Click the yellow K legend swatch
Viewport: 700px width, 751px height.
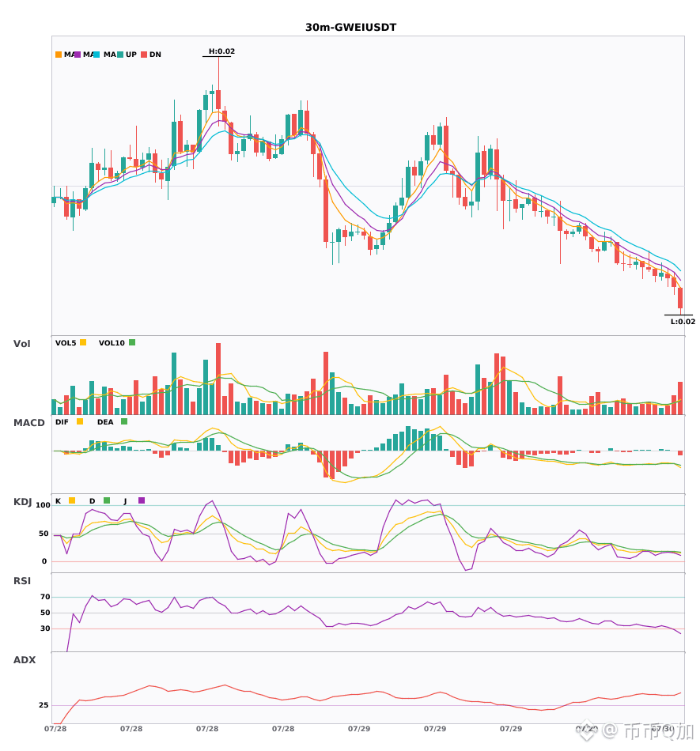point(72,500)
